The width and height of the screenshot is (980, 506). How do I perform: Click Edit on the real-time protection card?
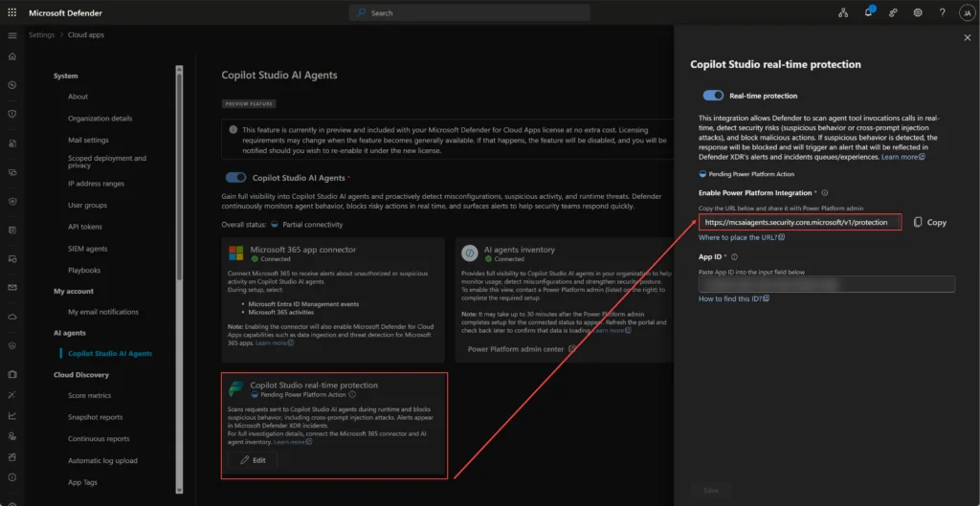(x=253, y=460)
